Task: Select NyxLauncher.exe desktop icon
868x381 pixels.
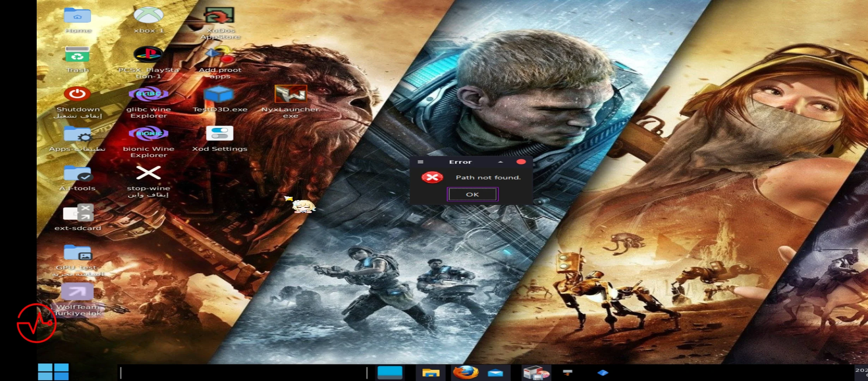Action: (x=290, y=94)
